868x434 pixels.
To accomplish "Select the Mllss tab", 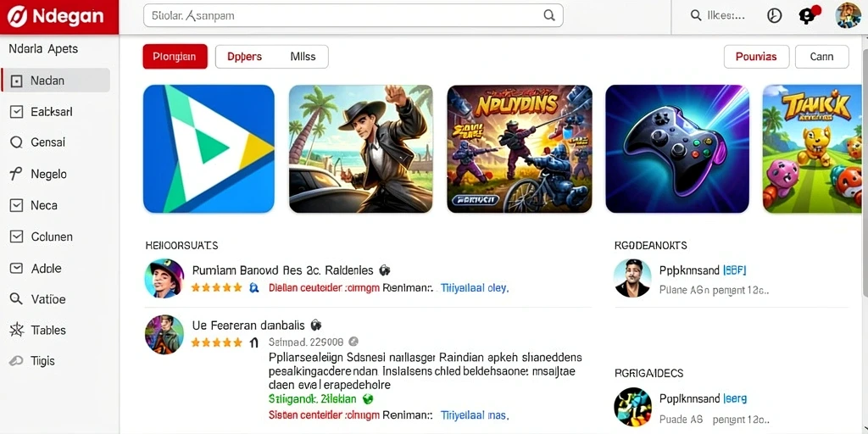I will 303,57.
